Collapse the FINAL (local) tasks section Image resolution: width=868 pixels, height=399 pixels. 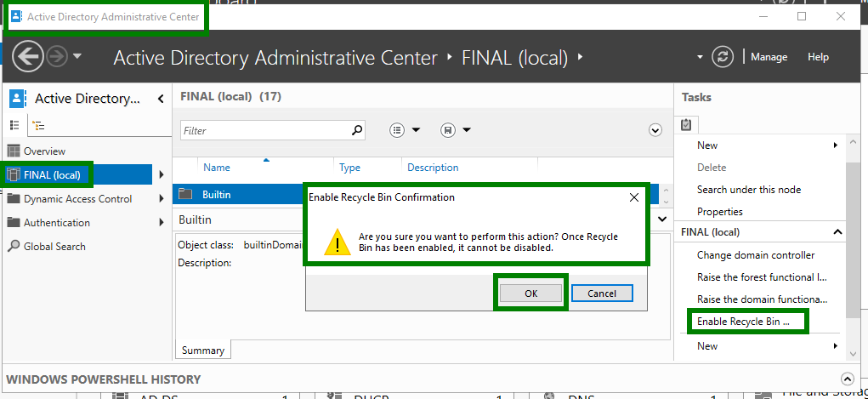click(x=837, y=232)
